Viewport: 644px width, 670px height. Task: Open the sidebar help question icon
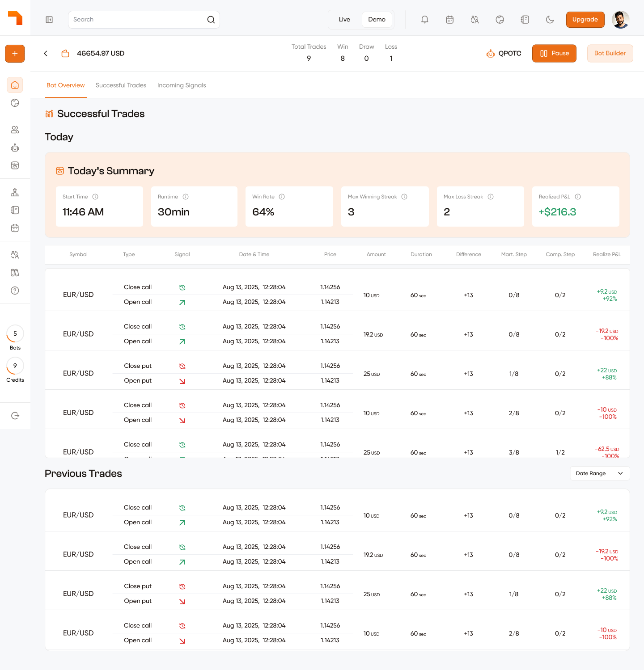tap(15, 291)
